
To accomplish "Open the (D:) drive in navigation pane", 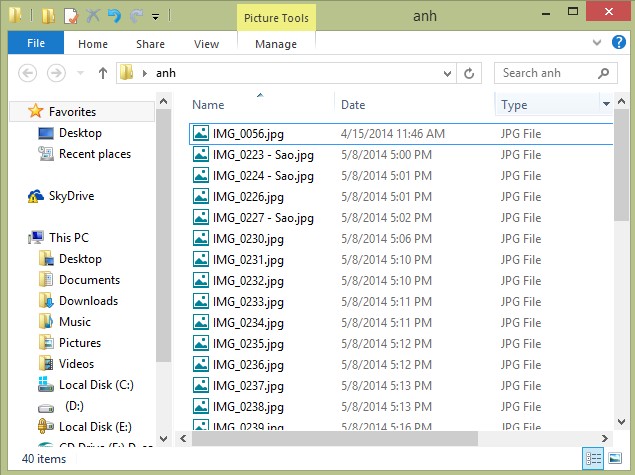I will click(74, 406).
